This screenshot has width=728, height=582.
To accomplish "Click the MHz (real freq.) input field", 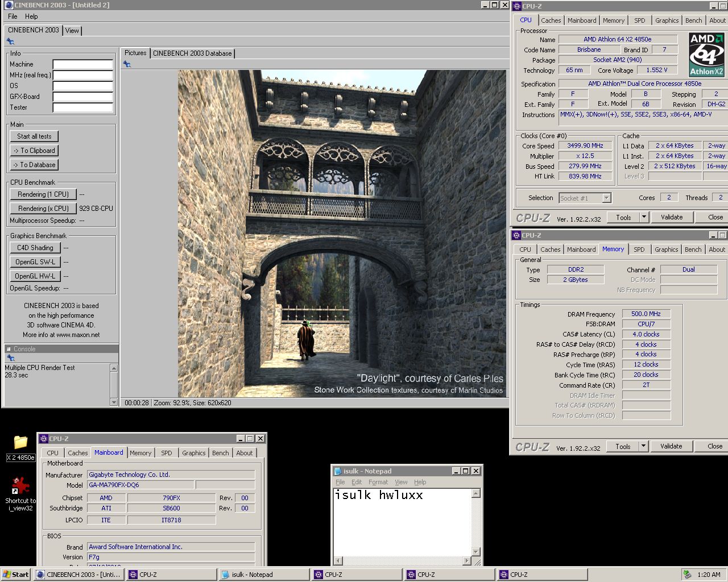I will (83, 75).
